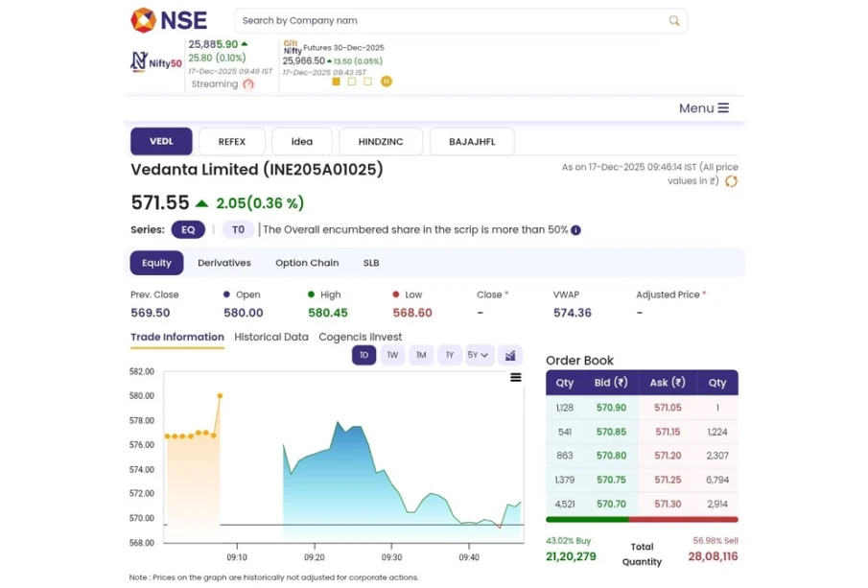Open the advanced chart icon
Viewport: 868px width, 588px height.
510,355
